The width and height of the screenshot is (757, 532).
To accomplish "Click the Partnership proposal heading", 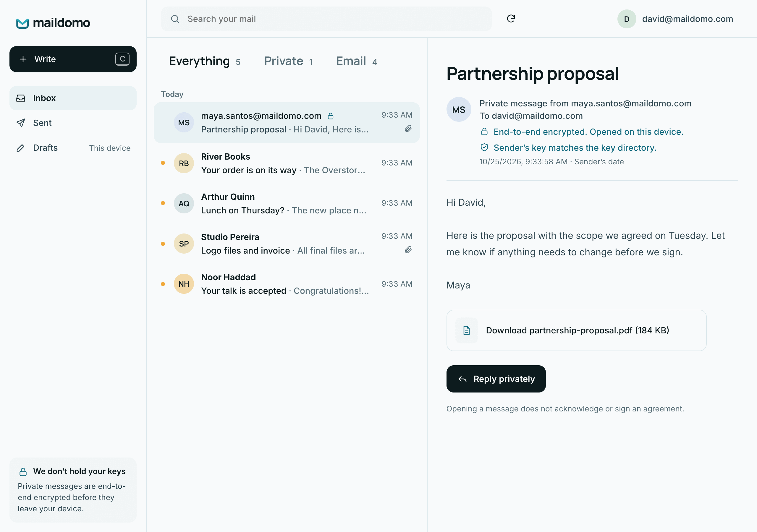I will (x=533, y=74).
